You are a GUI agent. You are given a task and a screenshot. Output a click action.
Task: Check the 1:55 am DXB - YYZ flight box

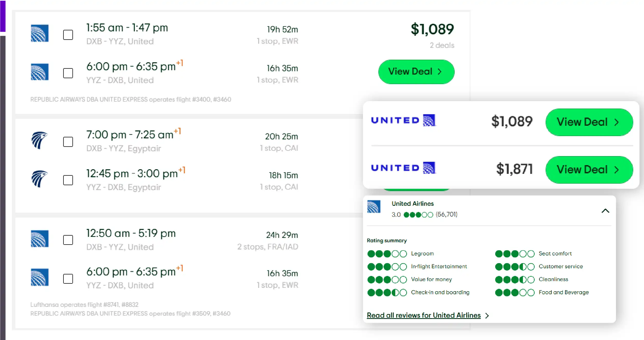point(68,35)
